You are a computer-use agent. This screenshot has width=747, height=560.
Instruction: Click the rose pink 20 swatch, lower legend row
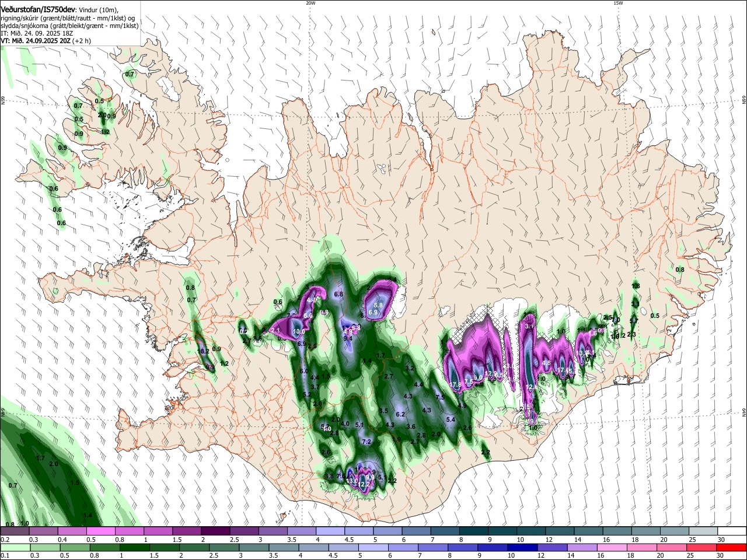pyautogui.click(x=672, y=547)
